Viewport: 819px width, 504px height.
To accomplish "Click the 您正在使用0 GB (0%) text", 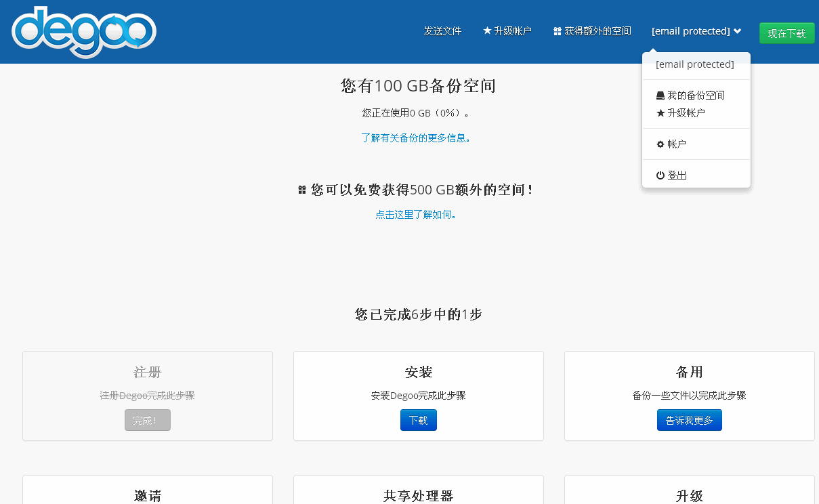I will click(x=416, y=113).
